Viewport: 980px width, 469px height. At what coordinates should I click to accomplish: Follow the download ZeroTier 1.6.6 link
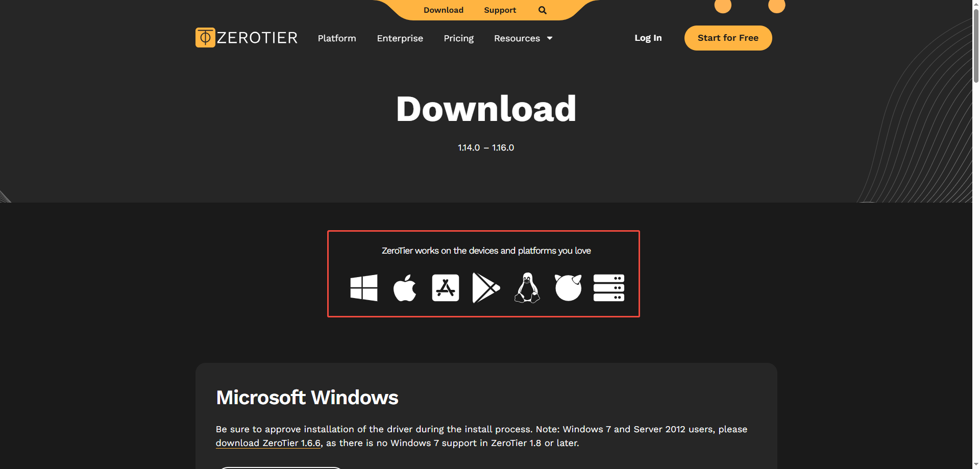point(268,443)
